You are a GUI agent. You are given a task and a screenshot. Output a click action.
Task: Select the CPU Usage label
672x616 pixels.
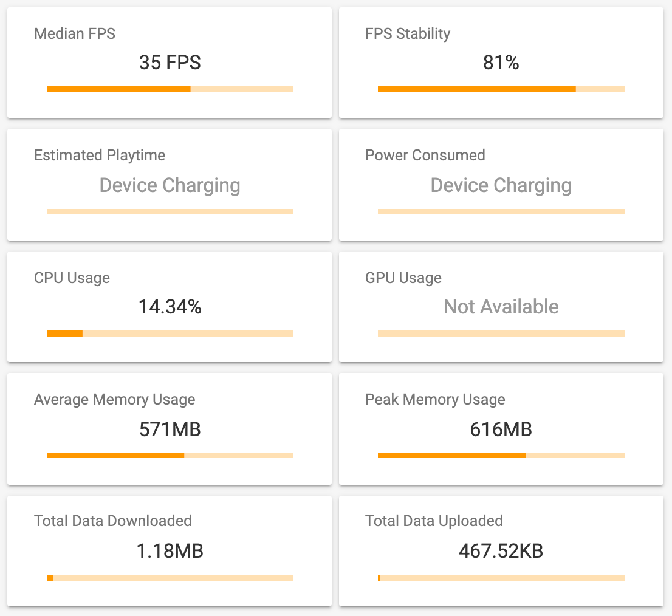(72, 278)
